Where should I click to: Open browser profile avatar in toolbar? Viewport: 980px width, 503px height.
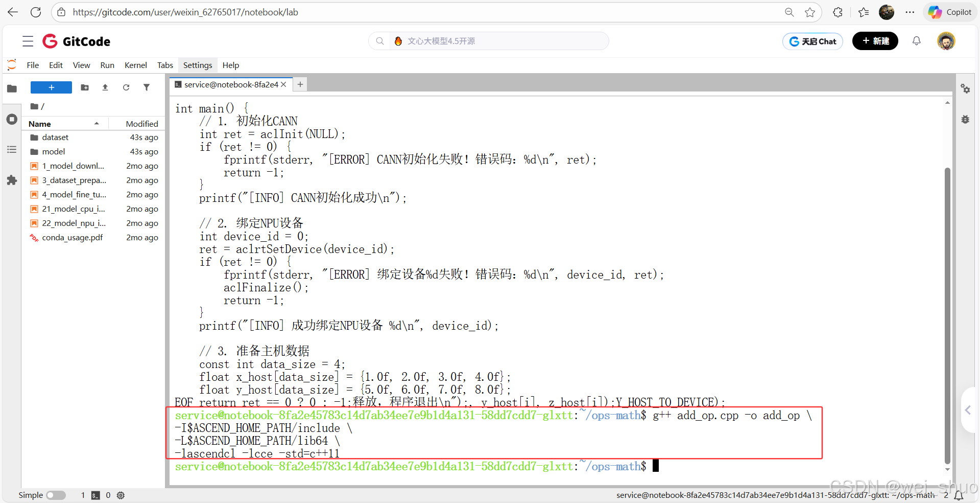pos(887,12)
